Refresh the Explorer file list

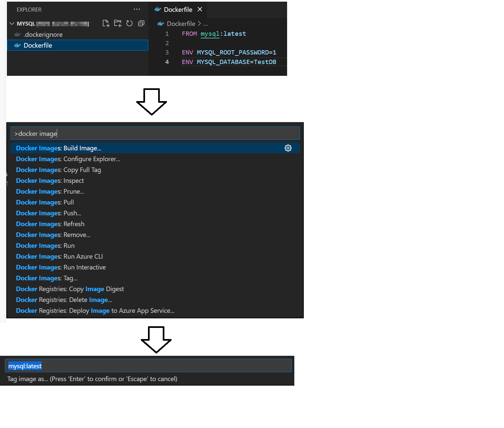pyautogui.click(x=130, y=23)
